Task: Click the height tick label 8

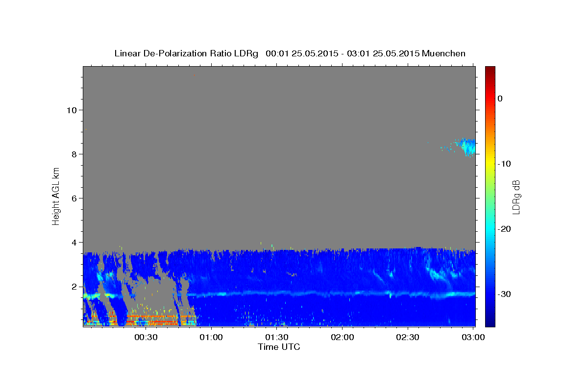Action: click(x=73, y=154)
